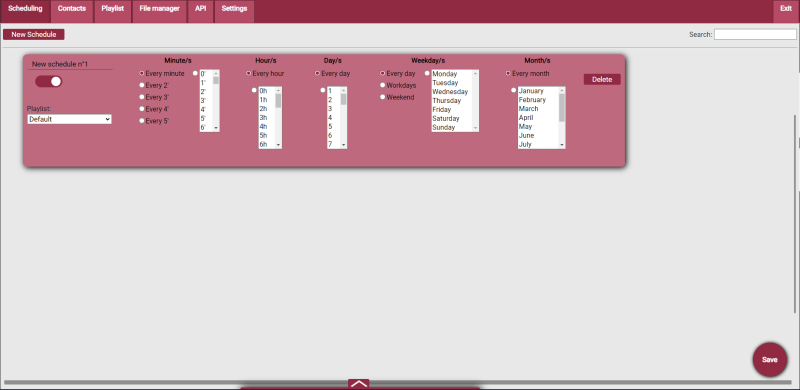This screenshot has width=800, height=390.
Task: Choose 0h in the hours list
Action: [267, 91]
